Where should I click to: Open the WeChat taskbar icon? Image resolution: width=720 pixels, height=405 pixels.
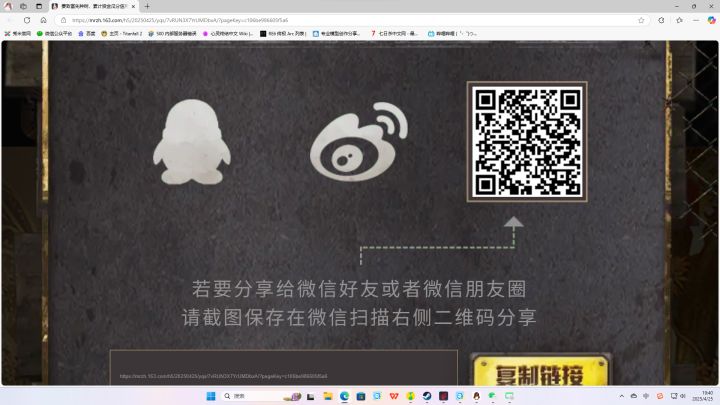(x=493, y=396)
